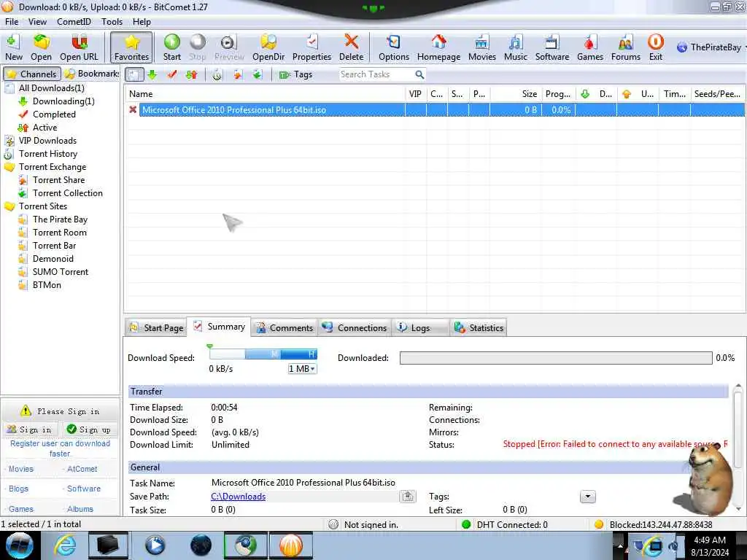This screenshot has width=747, height=560.
Task: Select VIP Downloads in the sidebar
Action: pyautogui.click(x=47, y=141)
